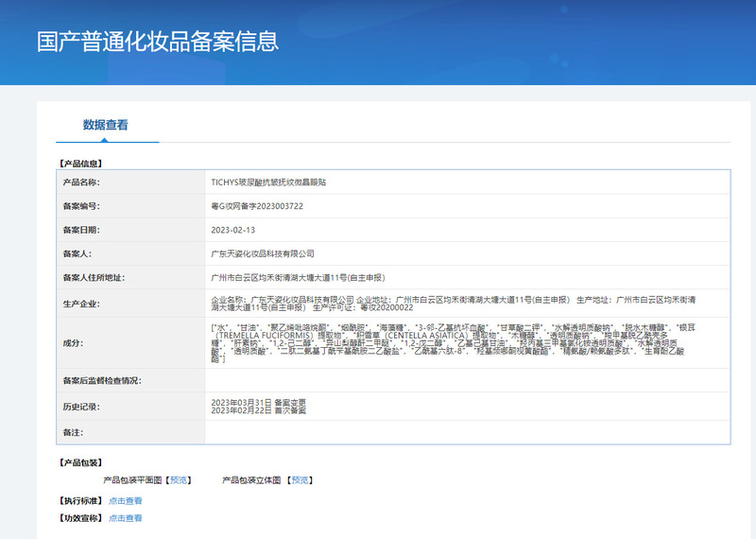Click the 【执行标准】 label

pos(80,501)
